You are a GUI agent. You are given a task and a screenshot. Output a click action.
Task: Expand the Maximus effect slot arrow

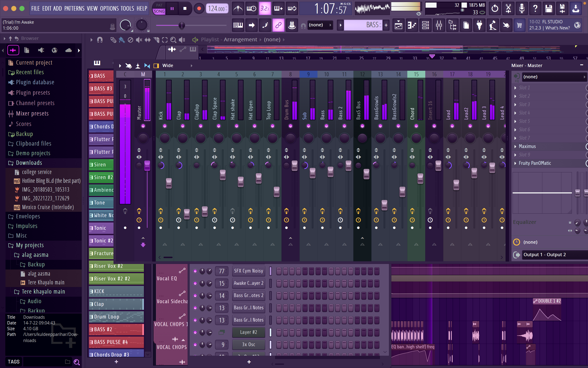pyautogui.click(x=515, y=146)
